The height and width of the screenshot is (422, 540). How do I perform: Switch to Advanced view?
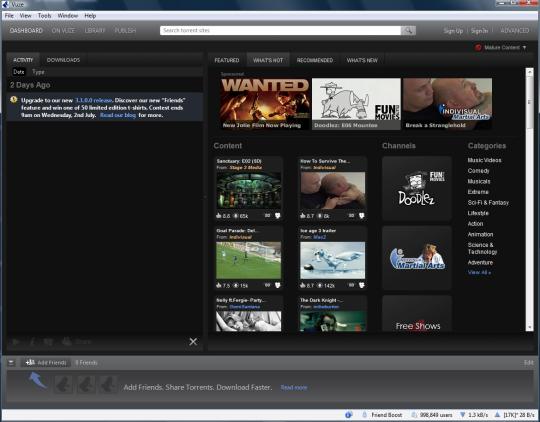[515, 31]
